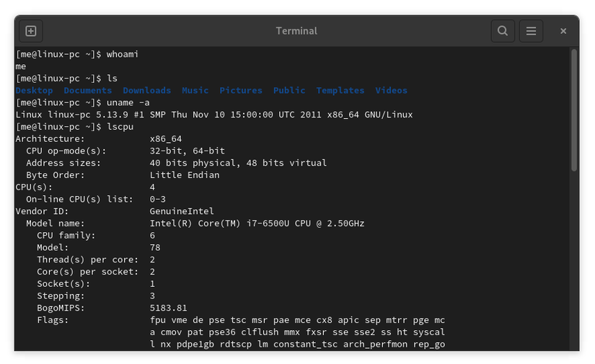Click the vertical scrollbar handle
This screenshot has width=595, height=364.
point(574,110)
